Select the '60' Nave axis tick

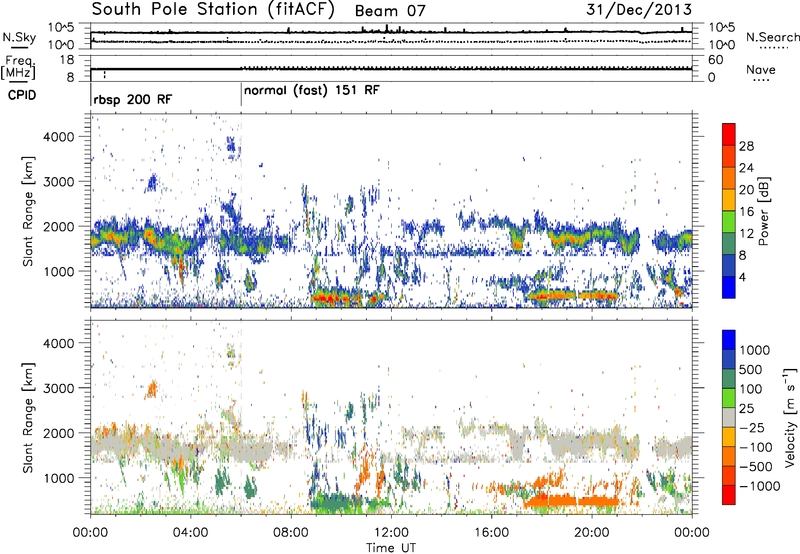[x=715, y=60]
